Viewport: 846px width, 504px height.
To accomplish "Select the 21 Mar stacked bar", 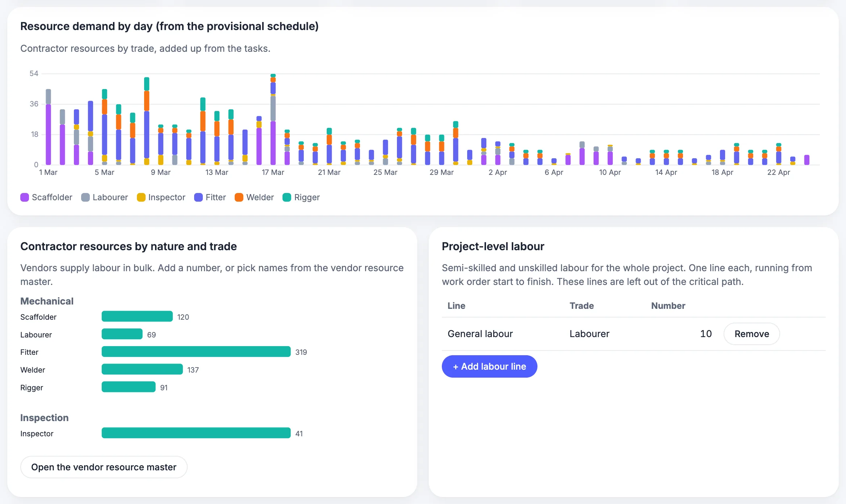I will tap(329, 147).
